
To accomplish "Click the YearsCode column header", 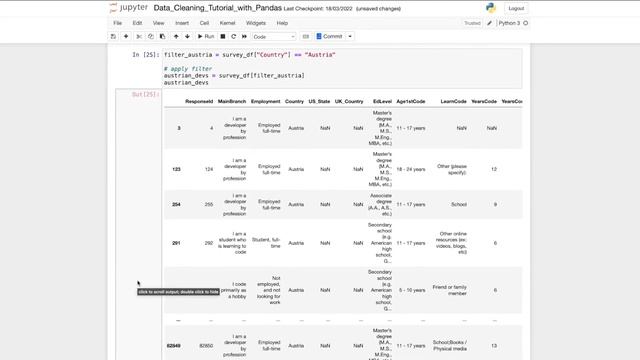I will pos(484,101).
